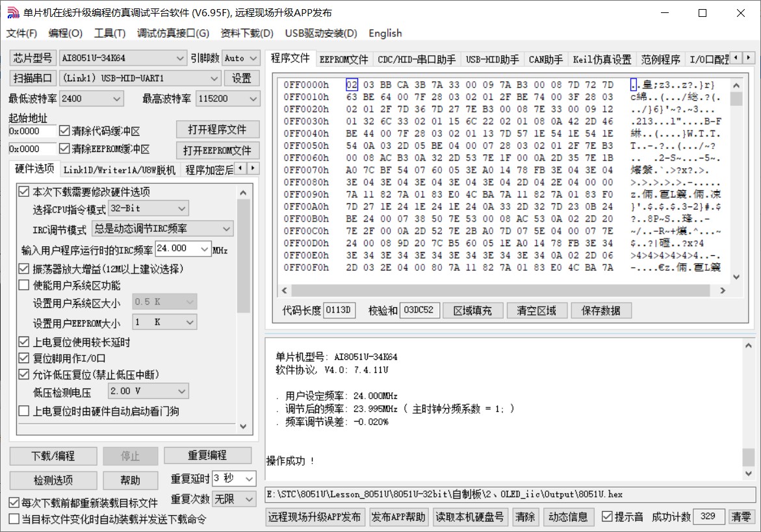761x532 pixels.
Task: Switch to EEPROM文件 tab
Action: 344,60
